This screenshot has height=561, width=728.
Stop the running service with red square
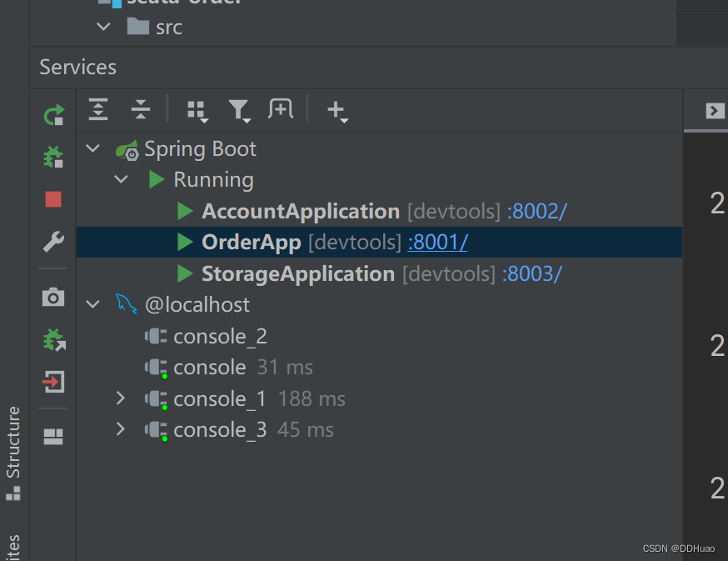click(x=53, y=199)
